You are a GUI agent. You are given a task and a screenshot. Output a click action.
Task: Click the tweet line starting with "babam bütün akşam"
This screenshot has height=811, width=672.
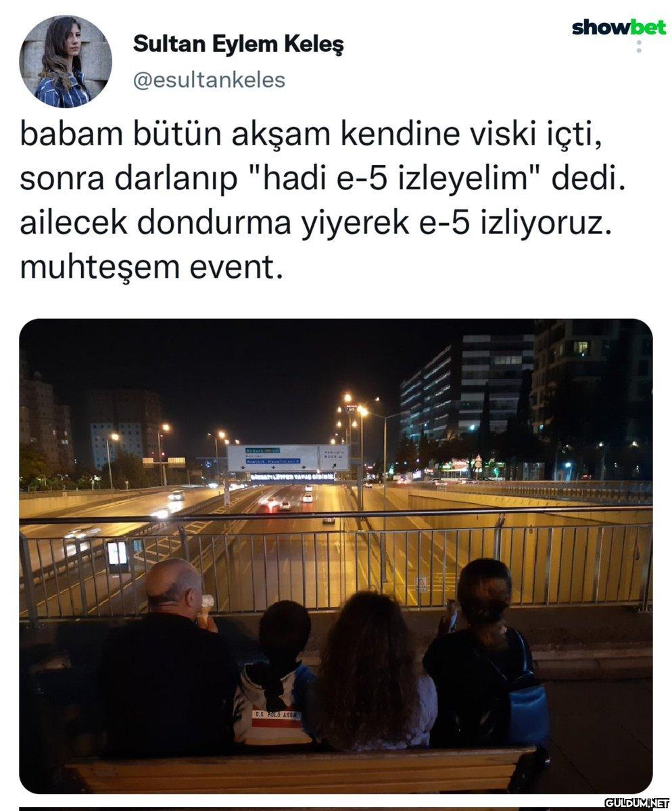tap(310, 137)
